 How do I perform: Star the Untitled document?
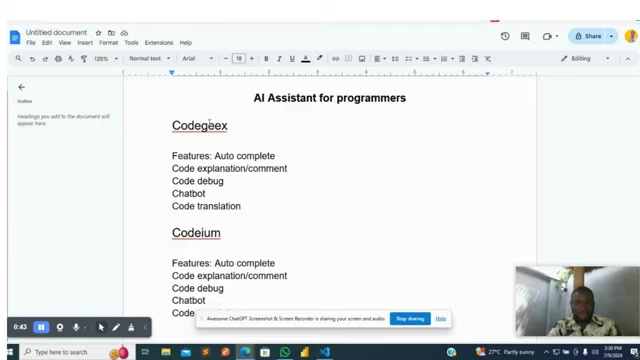pyautogui.click(x=98, y=33)
